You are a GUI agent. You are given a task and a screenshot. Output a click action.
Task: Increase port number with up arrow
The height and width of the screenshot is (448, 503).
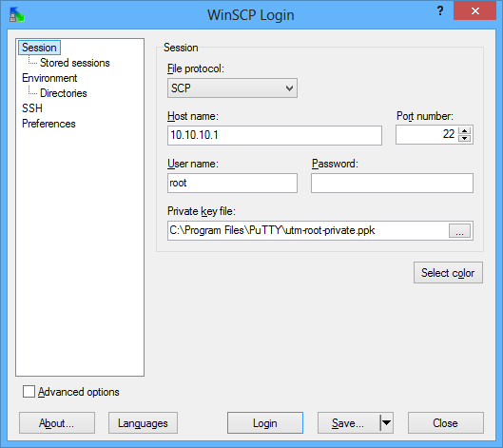(x=464, y=130)
